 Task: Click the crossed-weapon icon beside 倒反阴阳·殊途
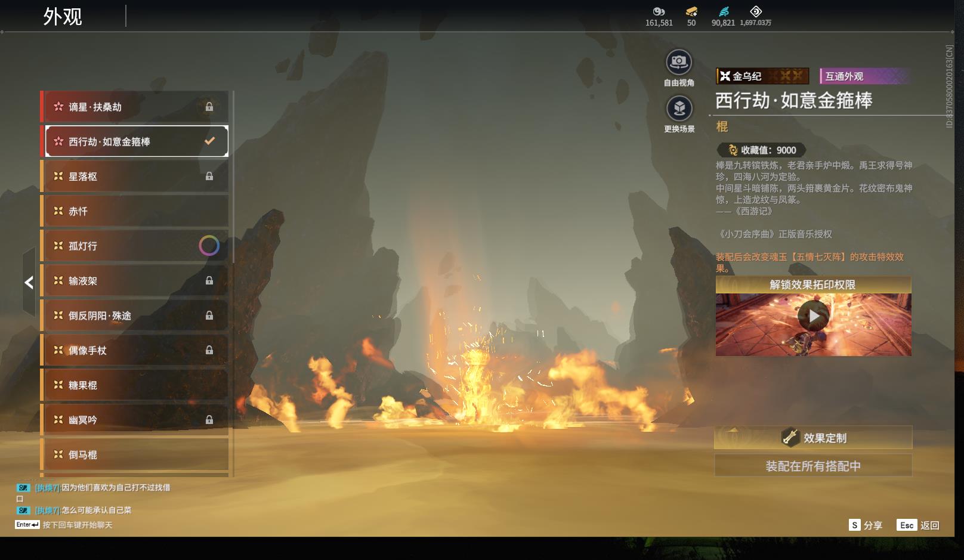(x=58, y=315)
